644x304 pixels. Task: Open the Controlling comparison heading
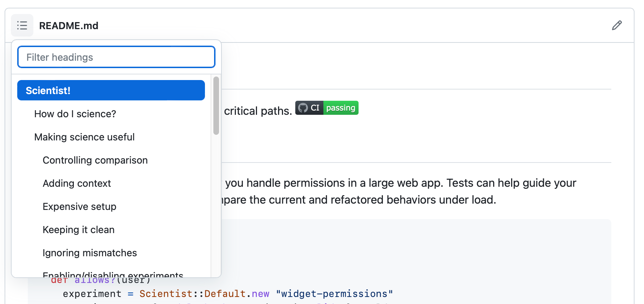point(95,160)
